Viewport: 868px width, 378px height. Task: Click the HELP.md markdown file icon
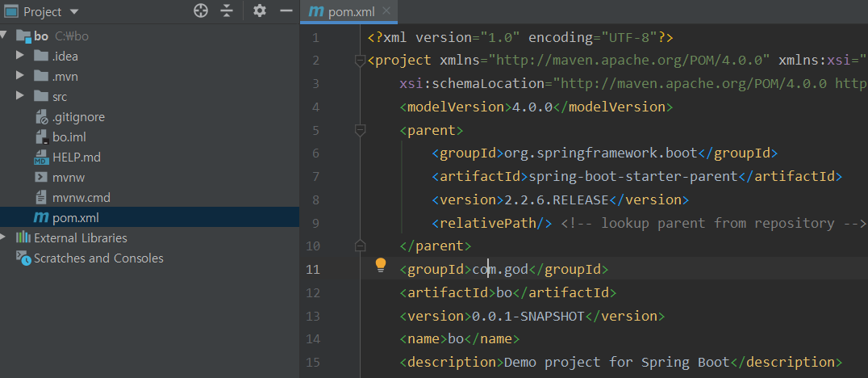coord(42,157)
